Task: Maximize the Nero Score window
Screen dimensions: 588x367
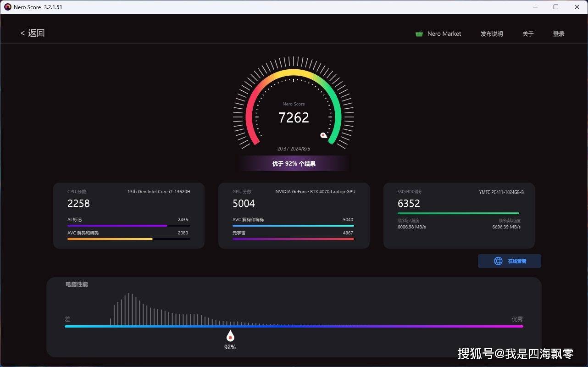Action: tap(556, 7)
